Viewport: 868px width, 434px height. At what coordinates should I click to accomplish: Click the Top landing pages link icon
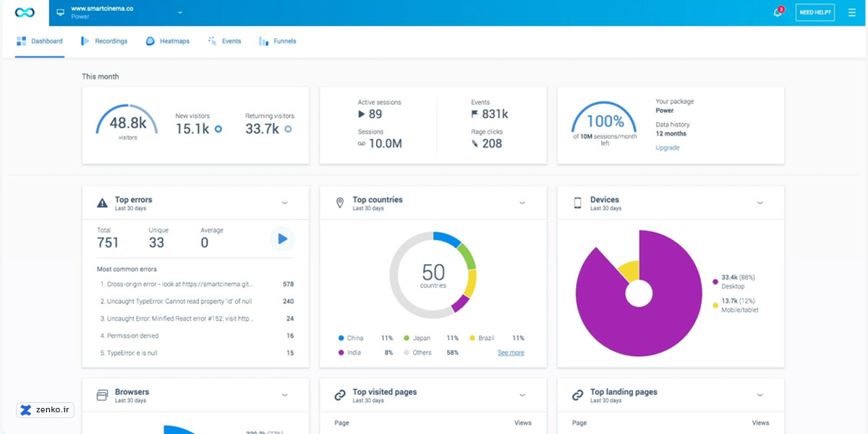click(x=577, y=395)
